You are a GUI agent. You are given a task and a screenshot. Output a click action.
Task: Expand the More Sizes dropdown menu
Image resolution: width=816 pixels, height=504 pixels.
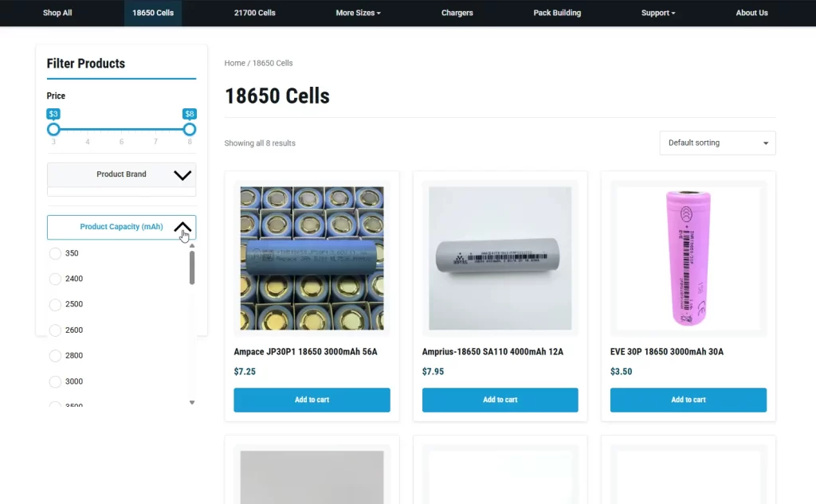tap(358, 13)
